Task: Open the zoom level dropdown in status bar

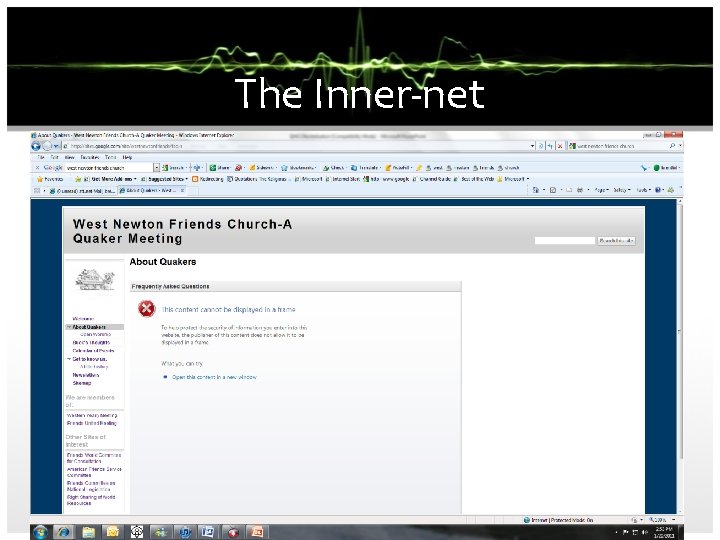Action: [x=673, y=520]
